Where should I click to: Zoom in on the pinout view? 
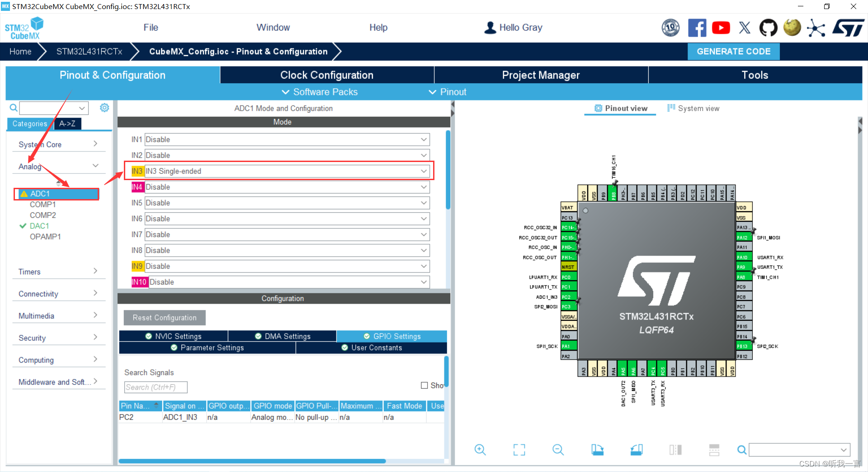point(480,449)
